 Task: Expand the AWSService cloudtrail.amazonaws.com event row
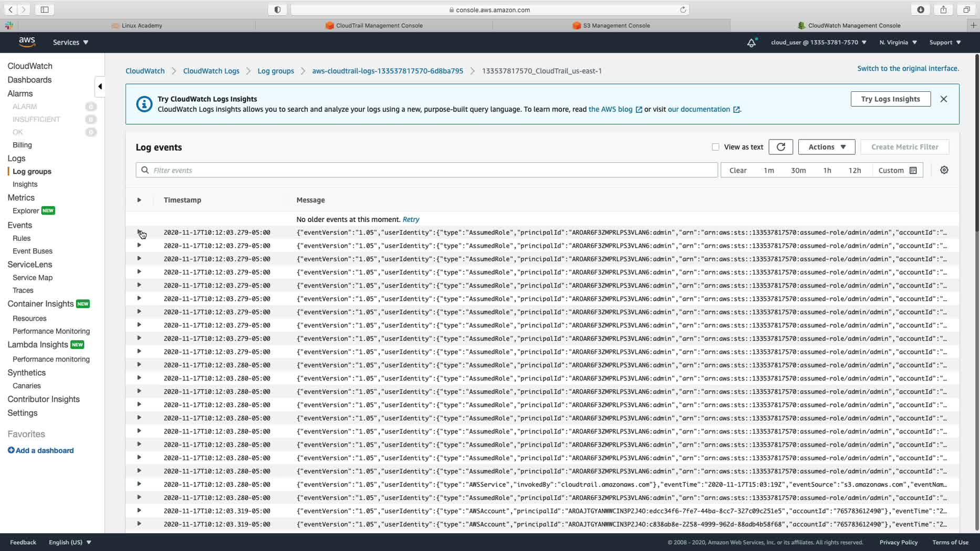[139, 484]
